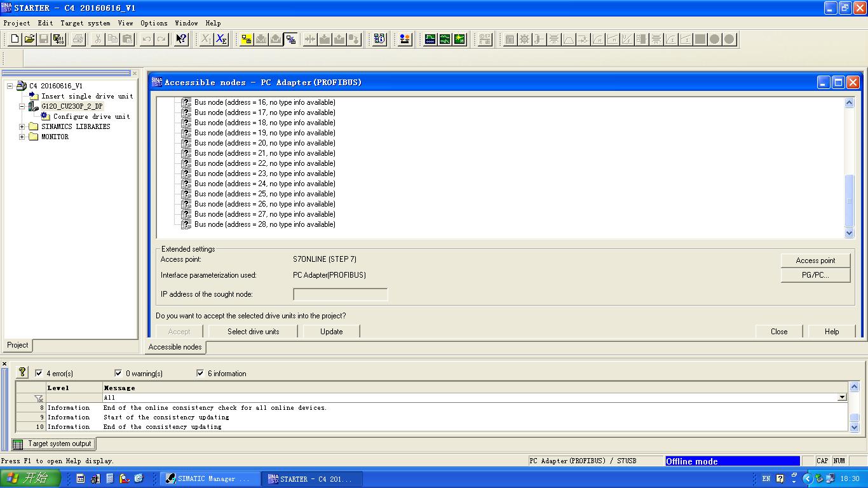Open the device trace toolbar icon
The image size is (868, 488).
click(x=430, y=39)
